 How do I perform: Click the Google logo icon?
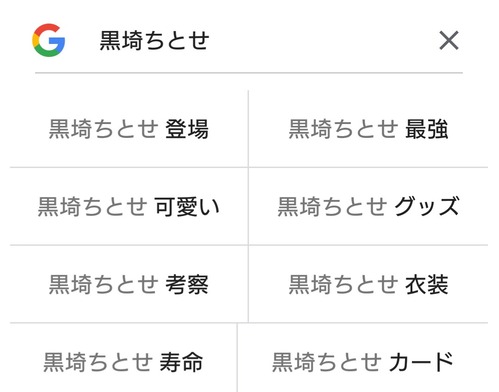click(x=49, y=40)
